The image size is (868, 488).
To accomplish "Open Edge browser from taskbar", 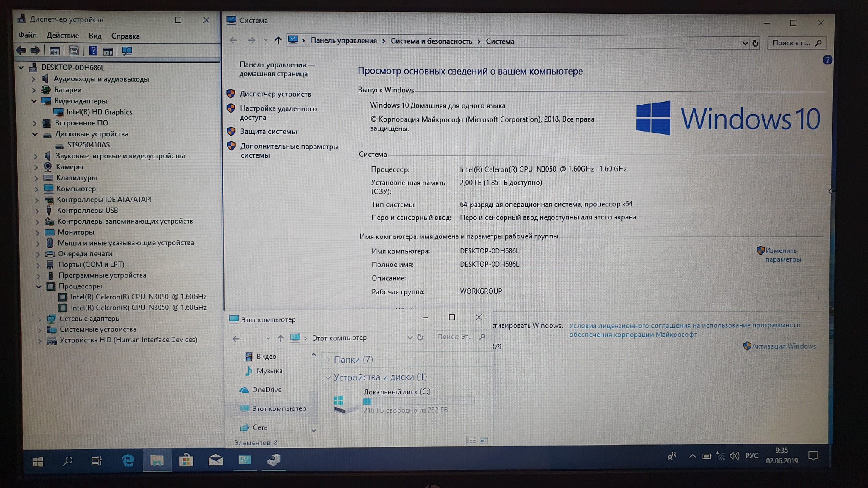I will coord(128,460).
